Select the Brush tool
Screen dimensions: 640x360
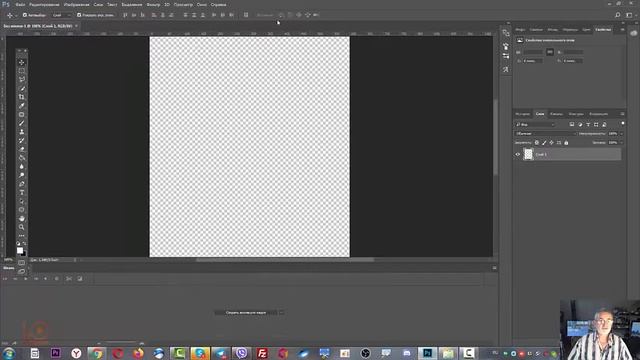pos(22,123)
